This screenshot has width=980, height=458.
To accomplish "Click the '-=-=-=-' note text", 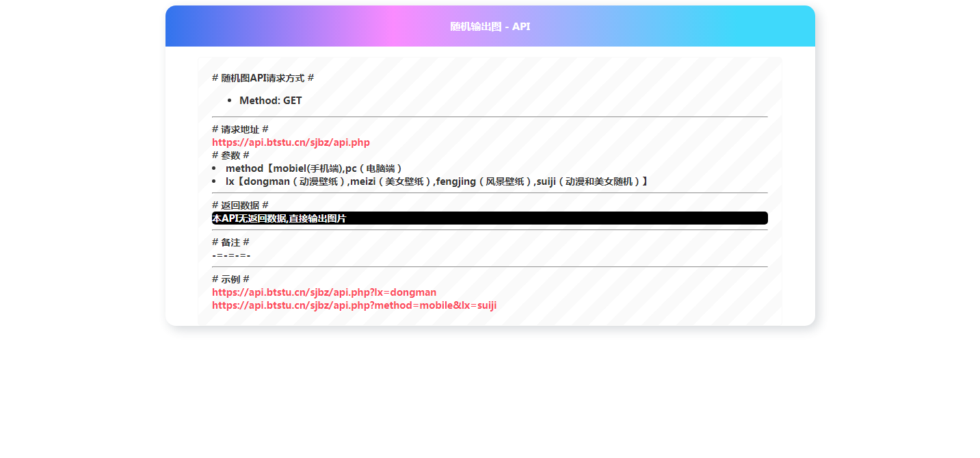I will pyautogui.click(x=231, y=255).
